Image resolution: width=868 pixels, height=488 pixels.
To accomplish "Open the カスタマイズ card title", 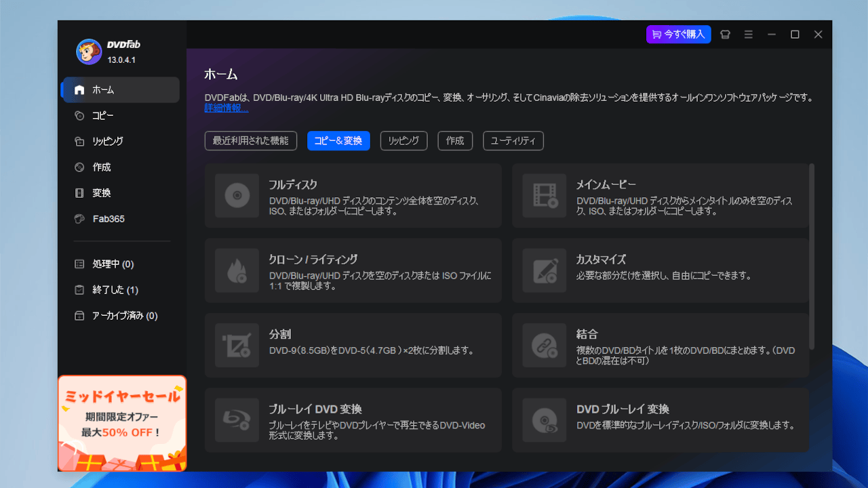I will click(601, 260).
